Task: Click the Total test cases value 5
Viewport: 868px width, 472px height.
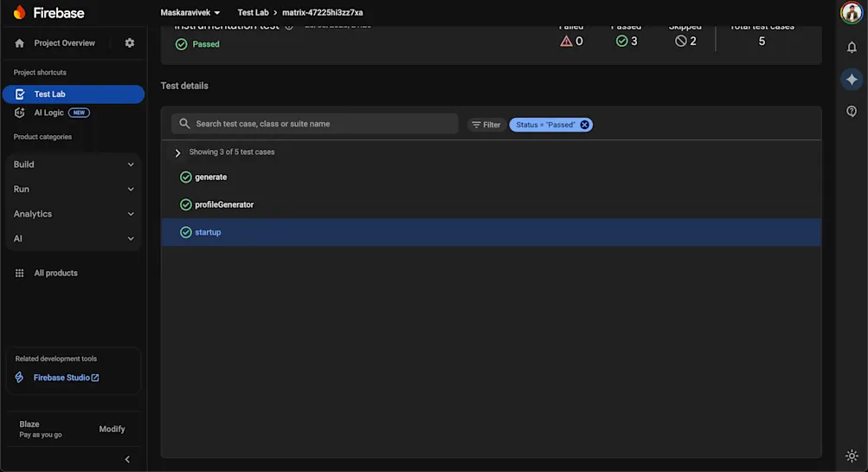Action: click(x=762, y=42)
